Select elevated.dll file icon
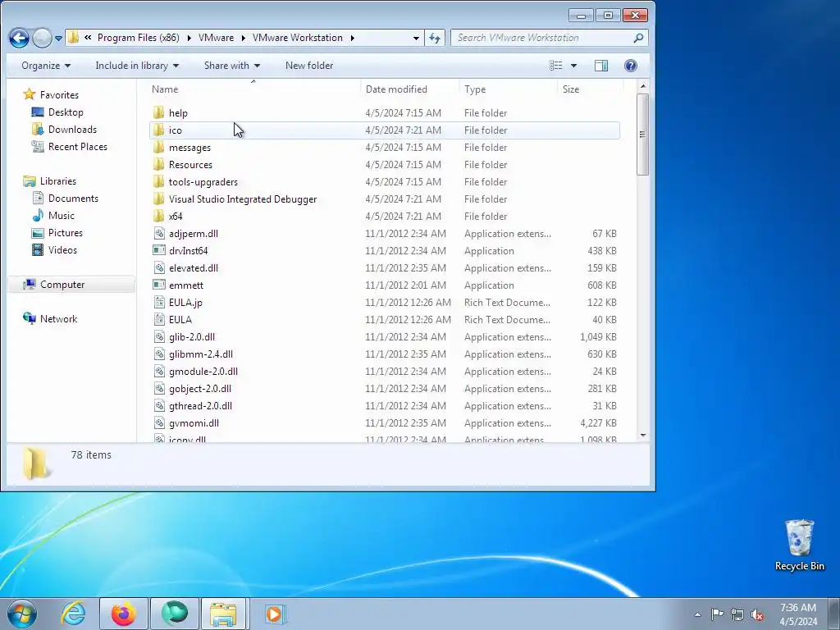This screenshot has height=630, width=840. (x=158, y=267)
